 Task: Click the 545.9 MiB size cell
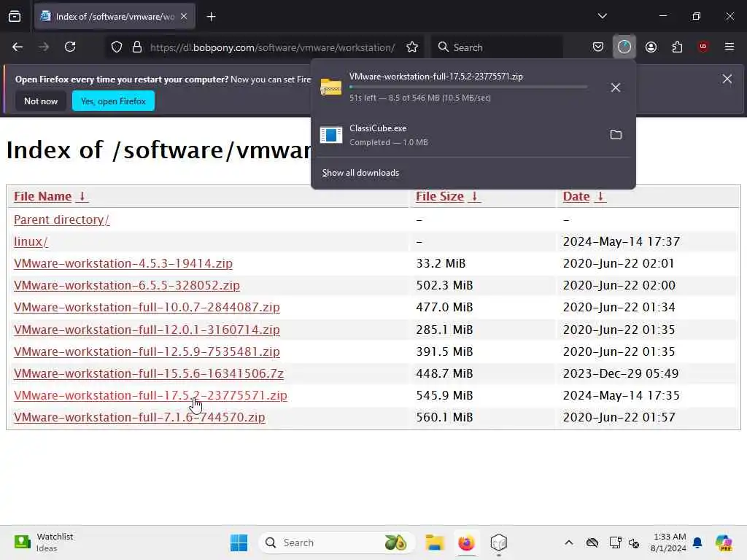444,395
